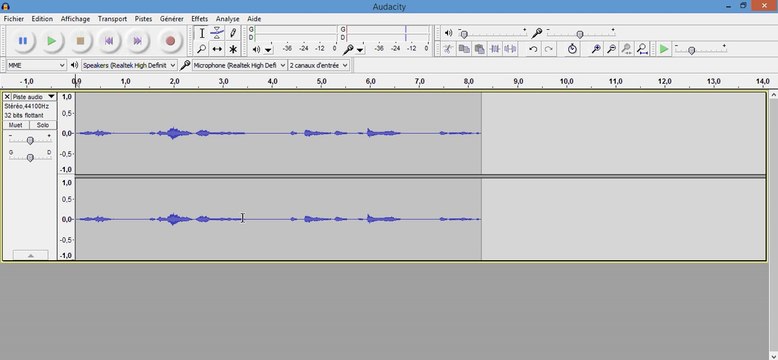The height and width of the screenshot is (360, 778).
Task: Click the input microphone icon on the meter toolbar
Action: (x=348, y=50)
